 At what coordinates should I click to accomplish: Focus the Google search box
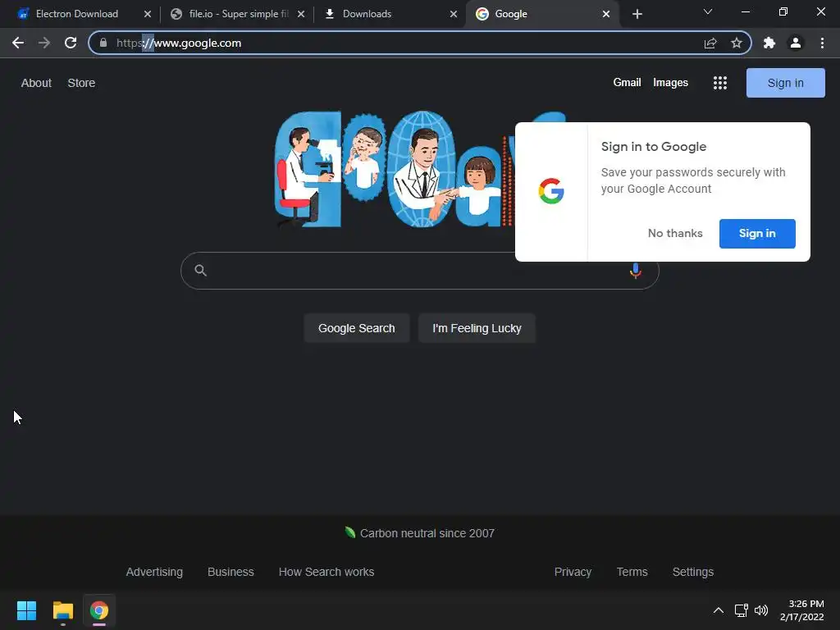coord(419,271)
